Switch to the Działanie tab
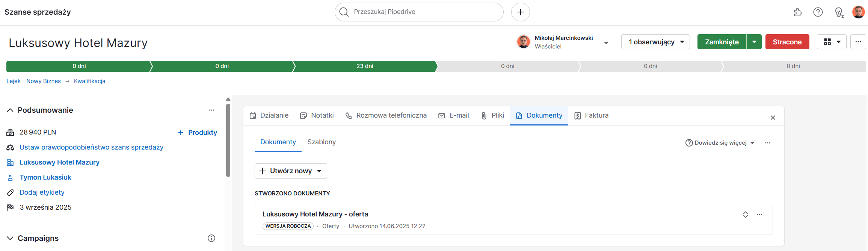868x251 pixels. point(269,116)
